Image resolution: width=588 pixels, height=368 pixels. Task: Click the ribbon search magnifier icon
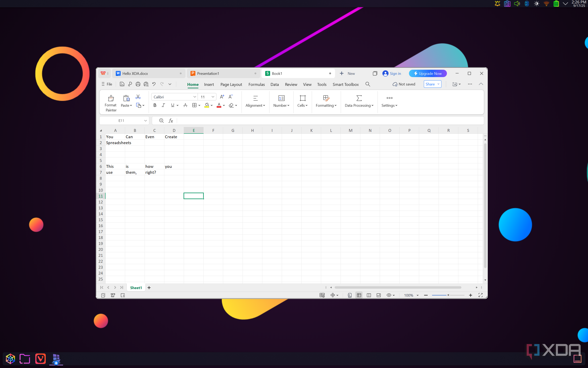[368, 84]
